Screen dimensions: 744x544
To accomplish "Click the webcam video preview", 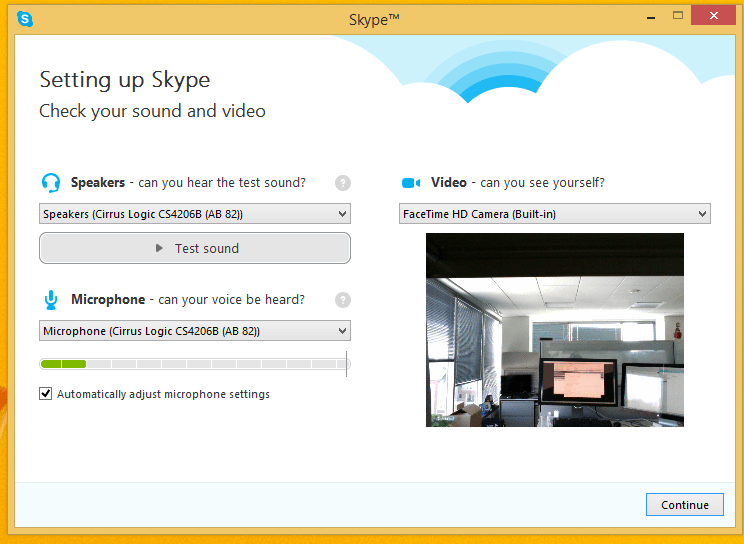I will [555, 330].
